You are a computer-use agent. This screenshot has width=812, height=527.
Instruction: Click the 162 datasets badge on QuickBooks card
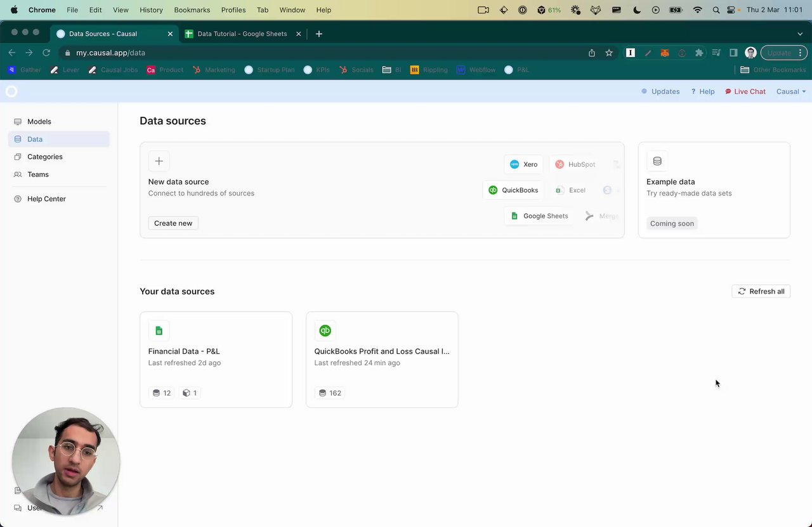click(x=329, y=393)
